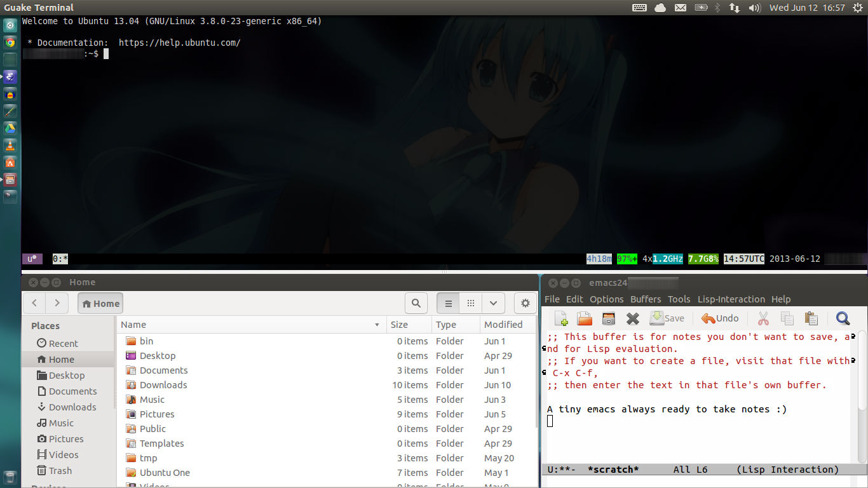The height and width of the screenshot is (488, 868).
Task: Click the emacs Paste clipboard icon
Action: click(x=811, y=318)
